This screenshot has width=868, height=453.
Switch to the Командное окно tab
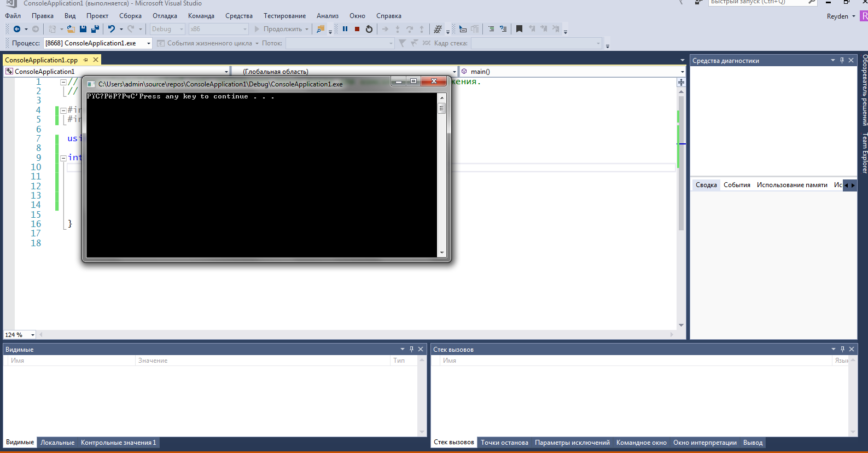pos(642,443)
